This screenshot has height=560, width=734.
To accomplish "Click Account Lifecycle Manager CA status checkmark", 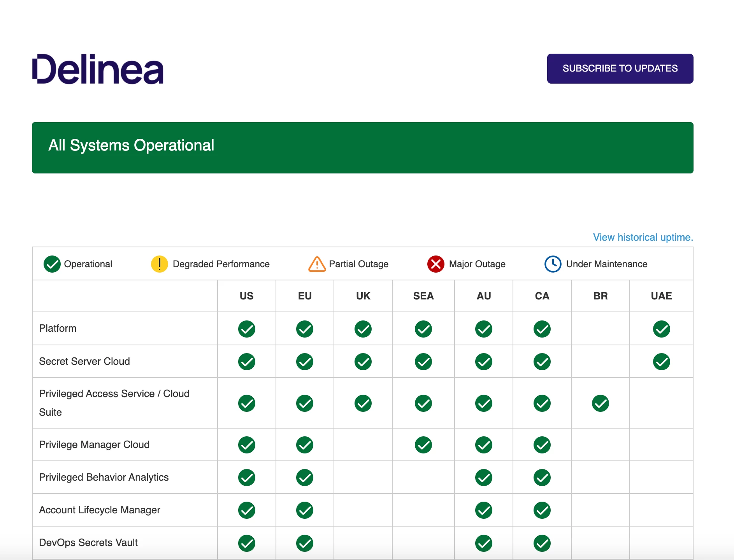I will pos(542,510).
